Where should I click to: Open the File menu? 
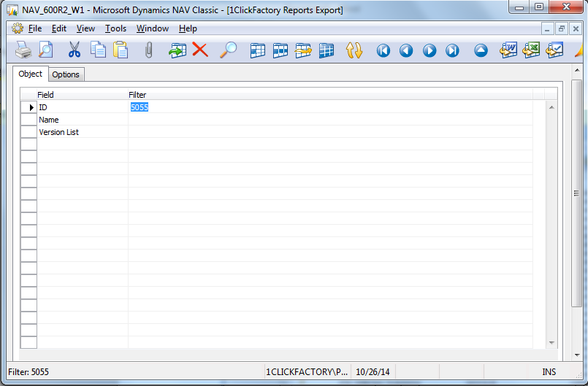click(x=35, y=28)
